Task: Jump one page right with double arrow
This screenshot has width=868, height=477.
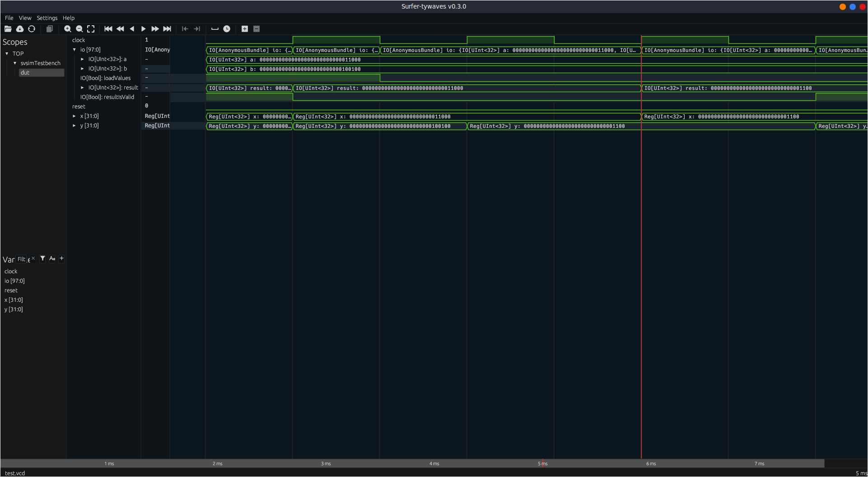Action: (155, 29)
